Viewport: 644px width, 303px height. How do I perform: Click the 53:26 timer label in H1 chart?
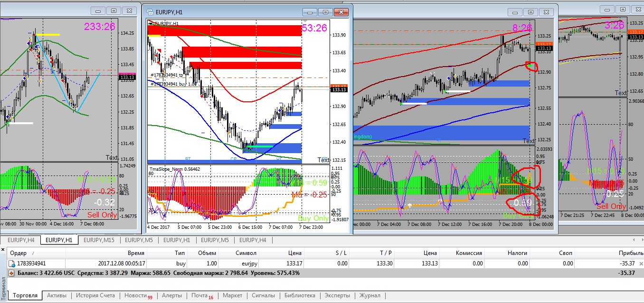314,28
